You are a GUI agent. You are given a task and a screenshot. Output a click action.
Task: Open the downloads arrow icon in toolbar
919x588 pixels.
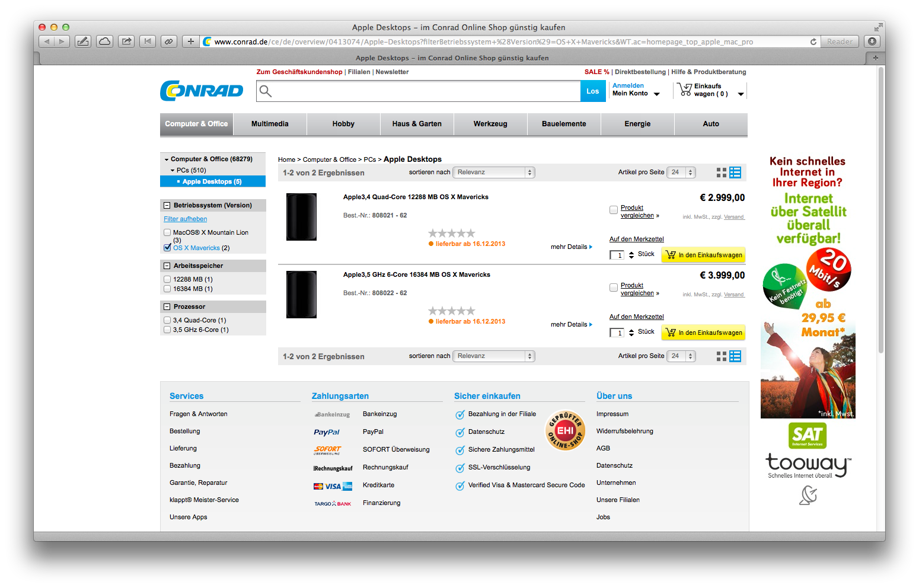[x=872, y=41]
